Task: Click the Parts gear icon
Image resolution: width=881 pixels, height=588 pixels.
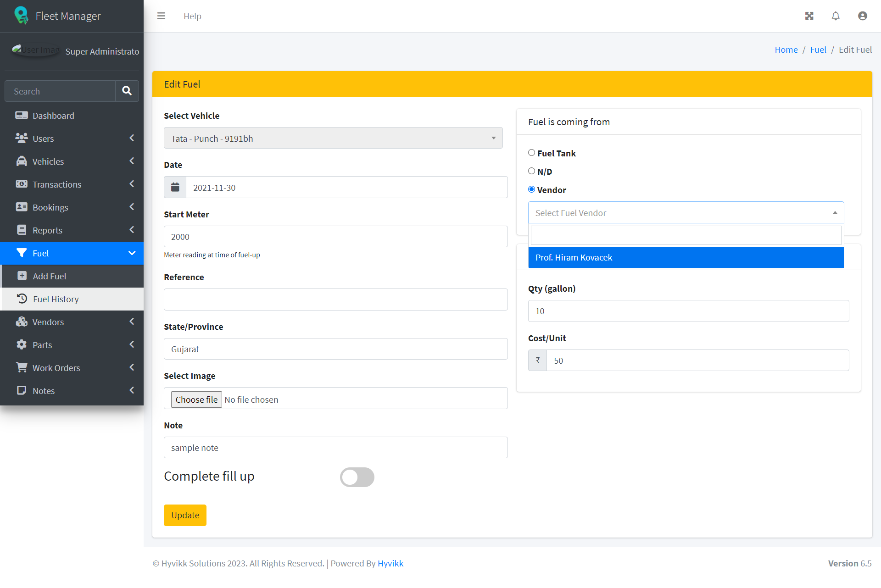Action: 22,344
